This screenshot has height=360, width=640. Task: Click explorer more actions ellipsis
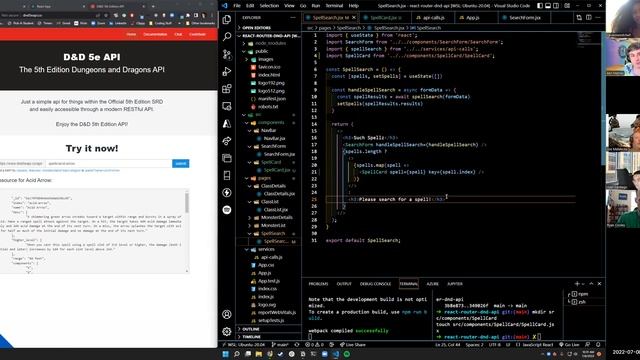point(293,18)
